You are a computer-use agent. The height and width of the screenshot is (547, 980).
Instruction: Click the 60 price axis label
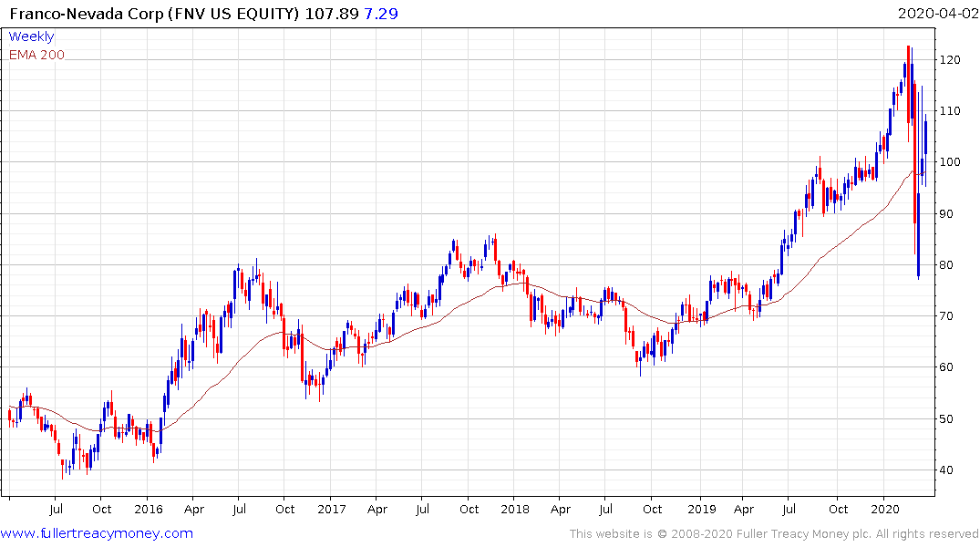click(946, 367)
